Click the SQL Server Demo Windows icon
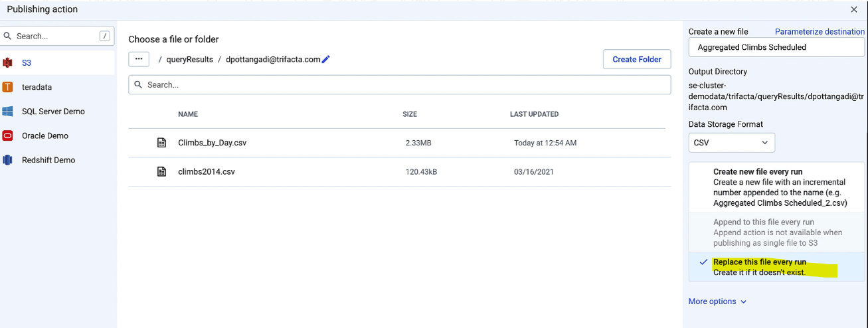The width and height of the screenshot is (868, 328). tap(8, 112)
